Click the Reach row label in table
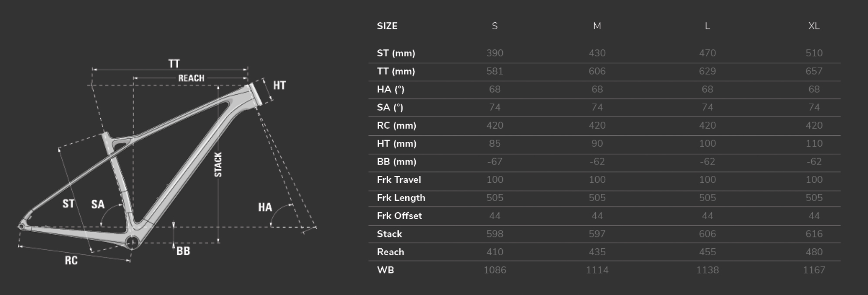868x295 pixels. coord(390,252)
